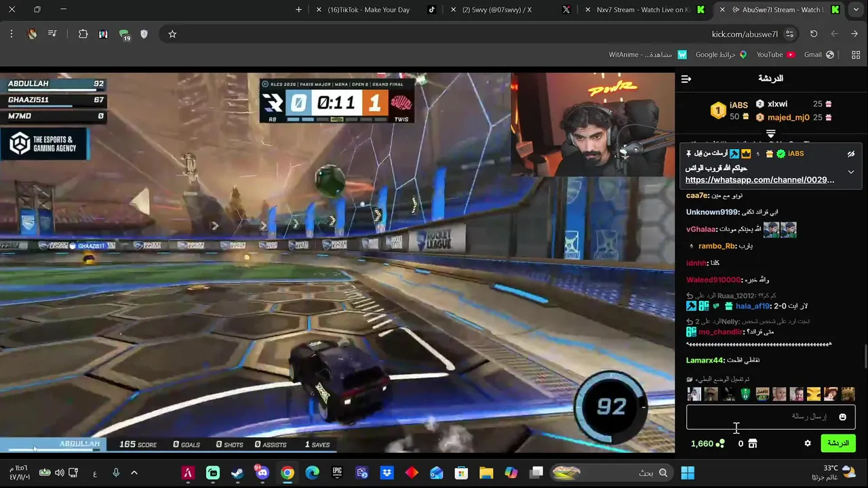The image size is (868, 488).
Task: Click the reply reference to Ruaa_12012
Action: tap(731, 296)
